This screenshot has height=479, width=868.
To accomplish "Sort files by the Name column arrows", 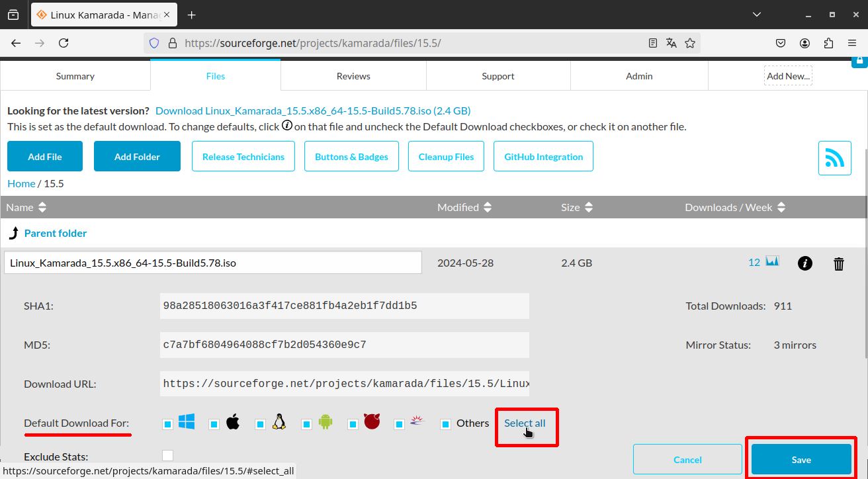I will click(42, 207).
